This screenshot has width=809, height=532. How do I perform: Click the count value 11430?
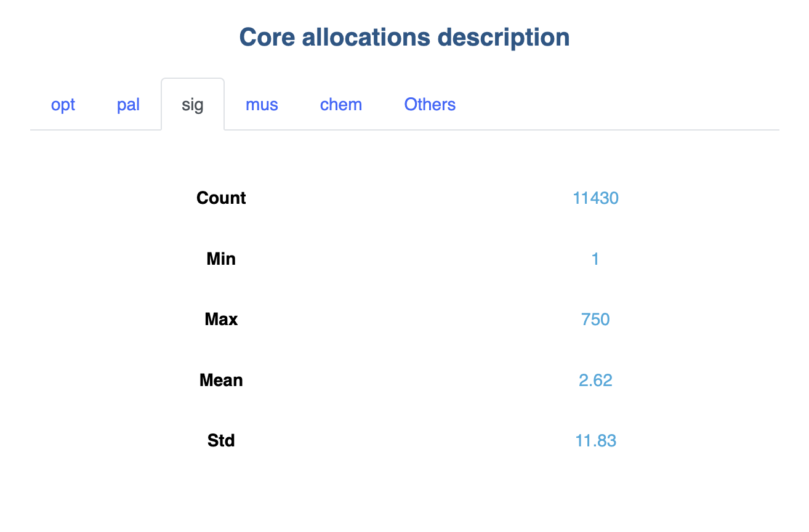point(595,198)
